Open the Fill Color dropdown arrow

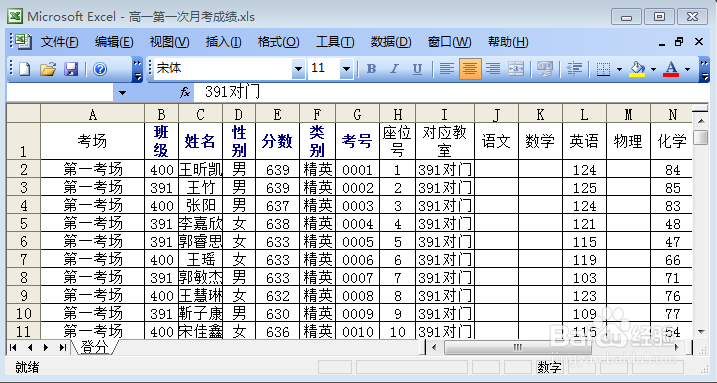pos(653,69)
